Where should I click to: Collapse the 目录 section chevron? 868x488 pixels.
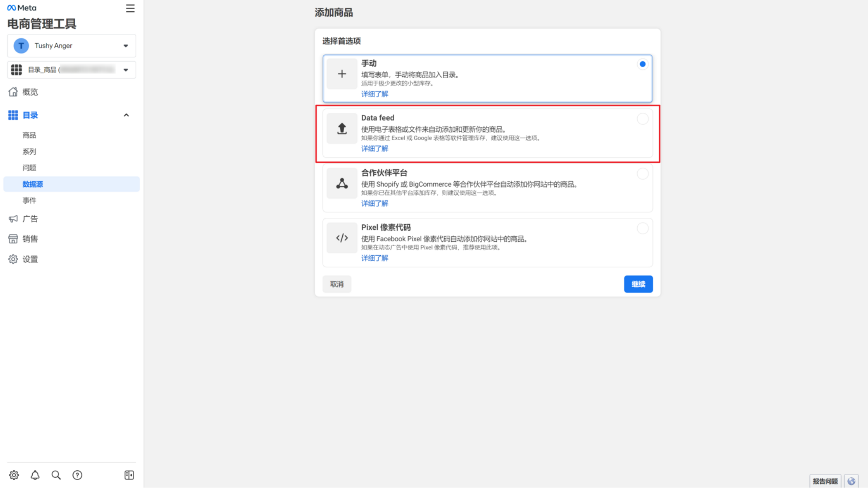pyautogui.click(x=126, y=115)
